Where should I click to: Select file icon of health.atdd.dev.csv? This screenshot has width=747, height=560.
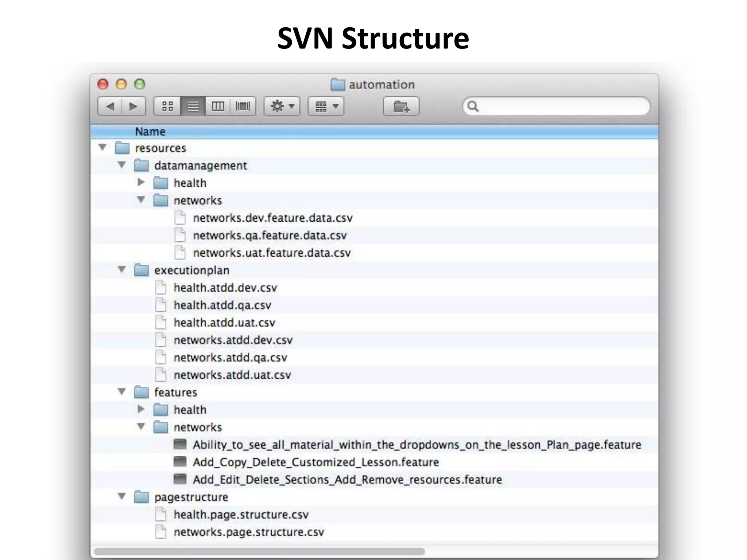point(161,288)
